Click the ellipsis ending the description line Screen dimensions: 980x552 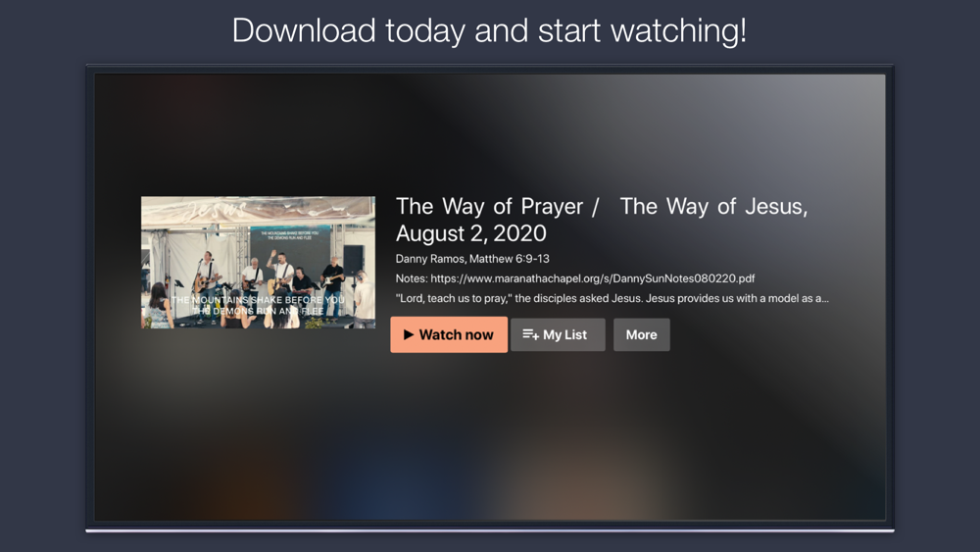pyautogui.click(x=824, y=300)
